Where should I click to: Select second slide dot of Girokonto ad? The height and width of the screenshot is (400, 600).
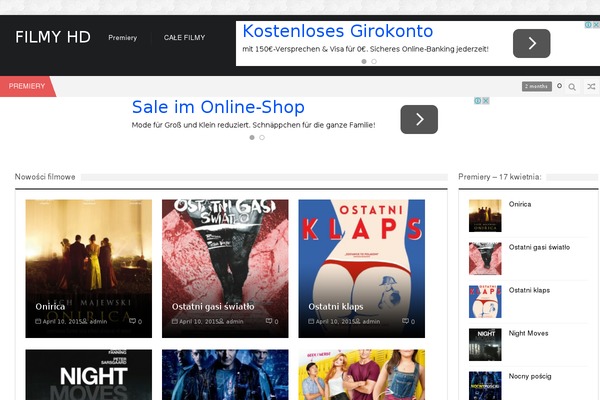pos(374,61)
